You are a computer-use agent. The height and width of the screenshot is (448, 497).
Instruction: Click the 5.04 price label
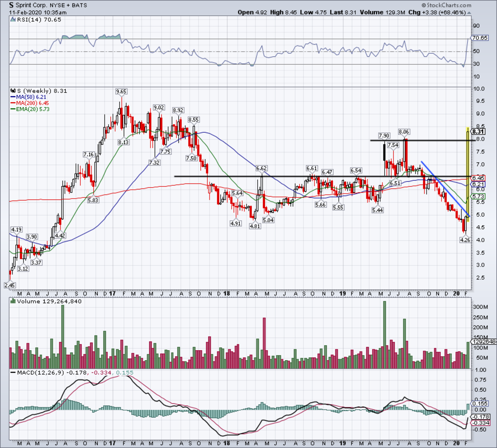tap(268, 220)
